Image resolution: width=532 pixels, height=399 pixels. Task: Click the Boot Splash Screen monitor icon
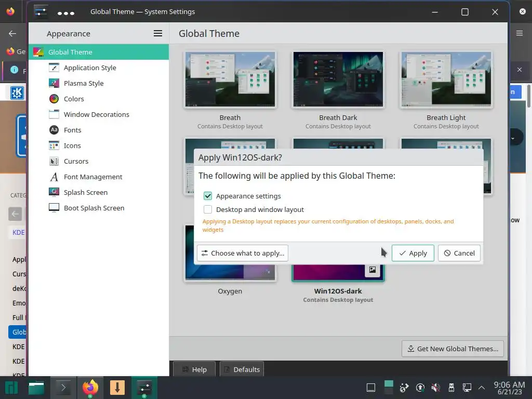tap(54, 208)
